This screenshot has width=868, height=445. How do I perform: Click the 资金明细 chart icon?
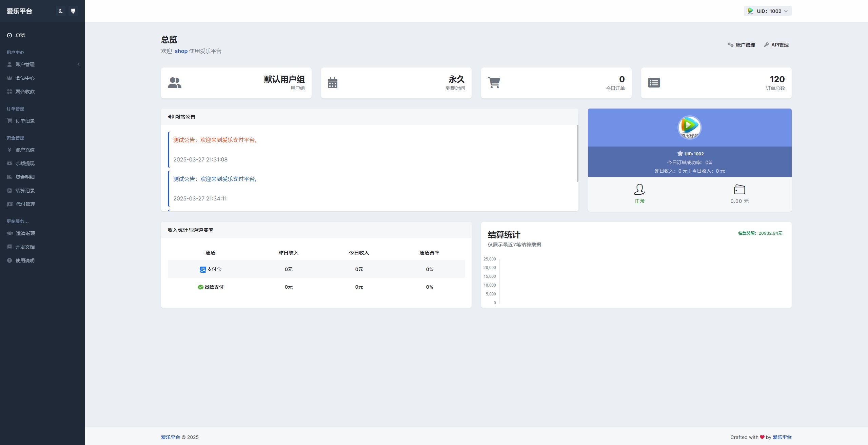click(x=9, y=177)
